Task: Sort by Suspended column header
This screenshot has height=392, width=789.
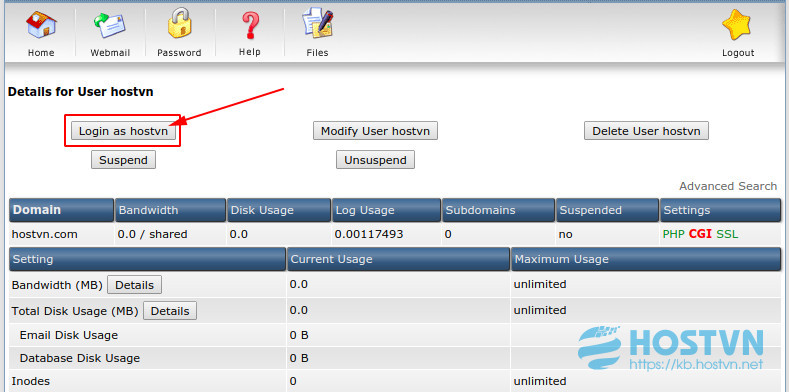Action: click(x=607, y=210)
